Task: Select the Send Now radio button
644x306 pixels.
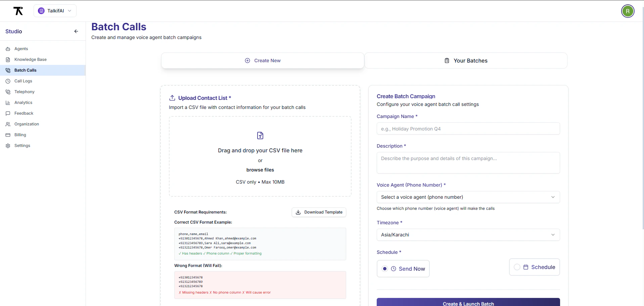Action: click(x=385, y=269)
